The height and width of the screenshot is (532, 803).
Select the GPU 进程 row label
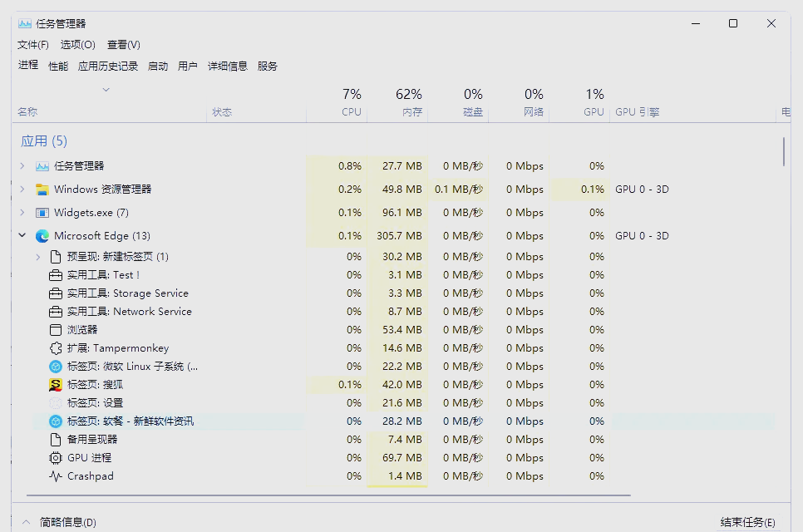pos(89,458)
